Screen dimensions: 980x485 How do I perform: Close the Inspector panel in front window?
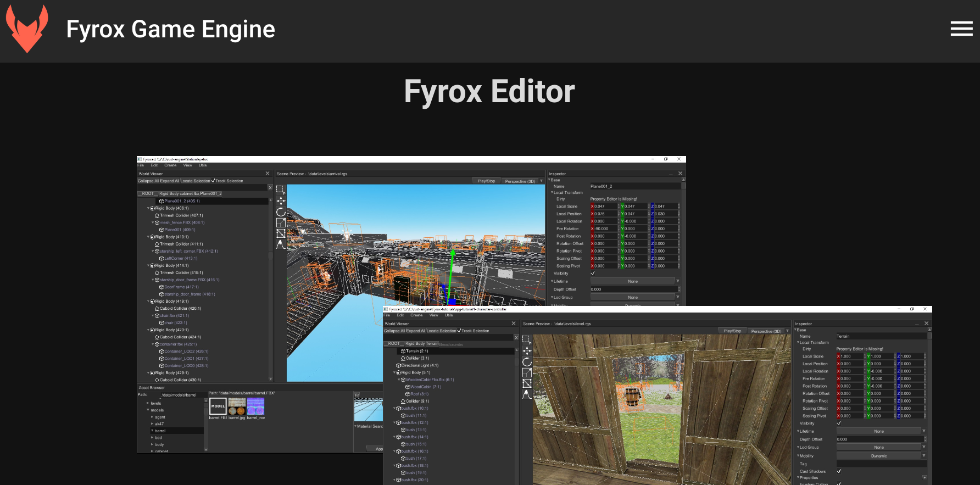click(x=926, y=324)
